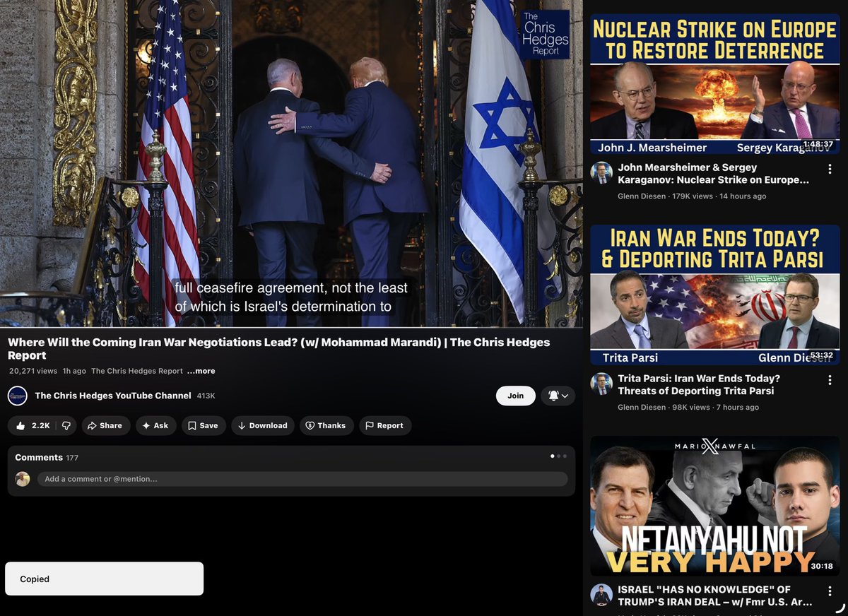Select comments carousel page dots
The height and width of the screenshot is (616, 848).
558,456
